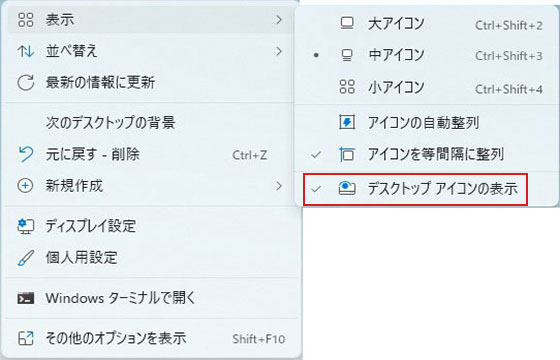The width and height of the screenshot is (560, 360).
Task: Click the undo arrow icon beside 元に戻す
Action: pyautogui.click(x=26, y=154)
